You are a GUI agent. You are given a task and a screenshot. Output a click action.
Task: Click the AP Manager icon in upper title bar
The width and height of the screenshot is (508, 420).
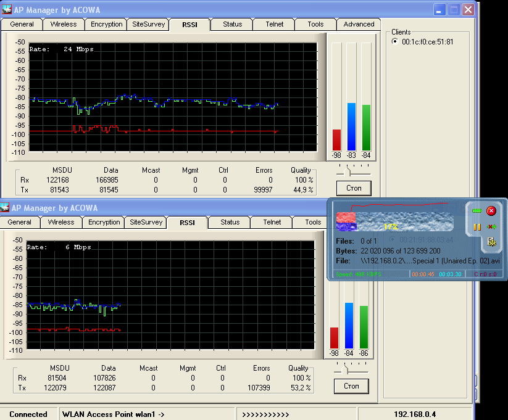click(x=7, y=9)
